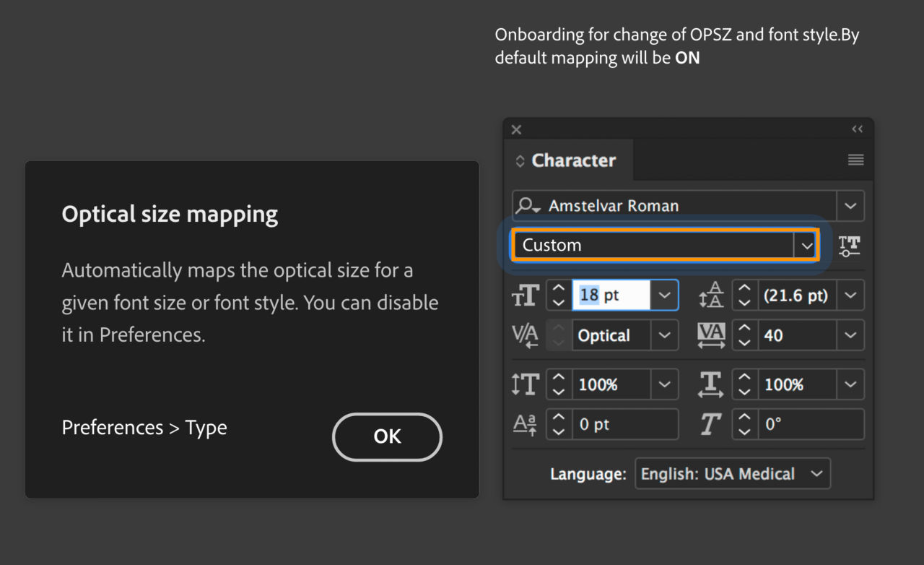Click the kerning icon

pos(525,335)
